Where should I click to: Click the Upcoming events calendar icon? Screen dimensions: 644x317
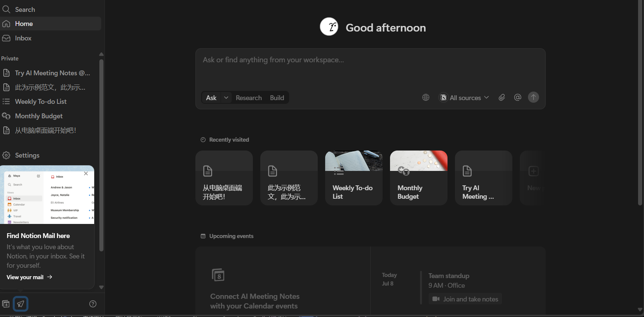(203, 236)
